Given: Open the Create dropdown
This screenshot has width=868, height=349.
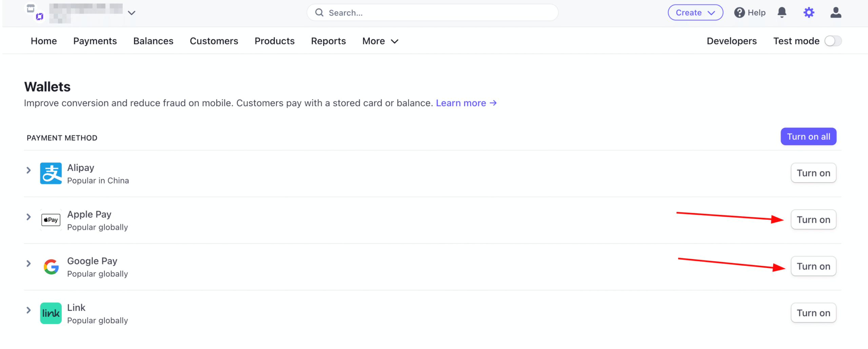Looking at the screenshot, I should 695,13.
